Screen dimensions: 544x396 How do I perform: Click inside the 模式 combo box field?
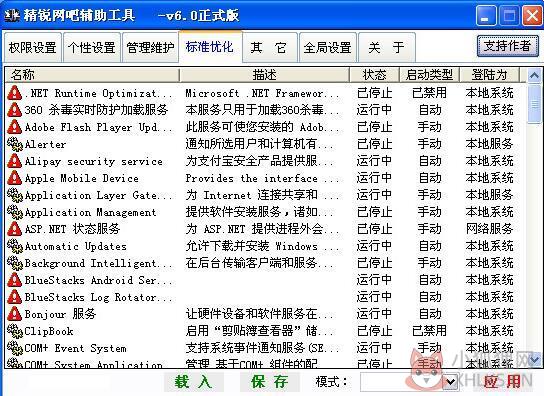coord(402,382)
